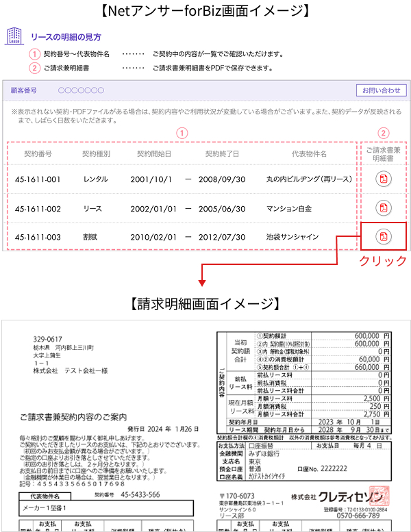Click the highlighted PDF icon for 45-1611-003
Viewport: 411px width, 532px height.
tap(384, 237)
